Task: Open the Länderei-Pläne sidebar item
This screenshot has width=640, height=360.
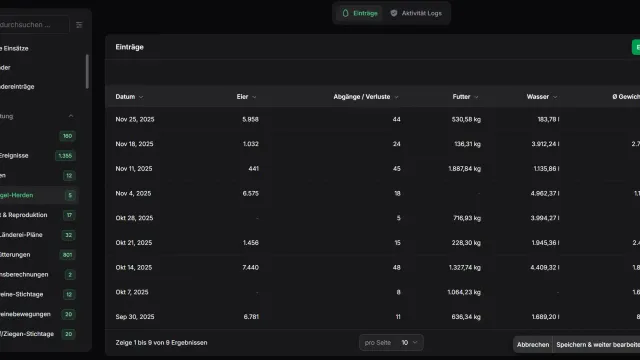Action: click(x=38, y=235)
